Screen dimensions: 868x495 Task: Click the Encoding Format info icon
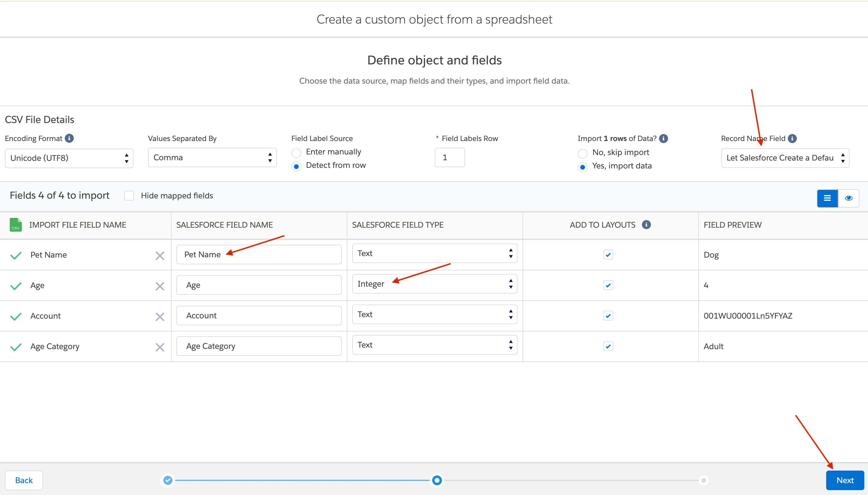[x=69, y=138]
